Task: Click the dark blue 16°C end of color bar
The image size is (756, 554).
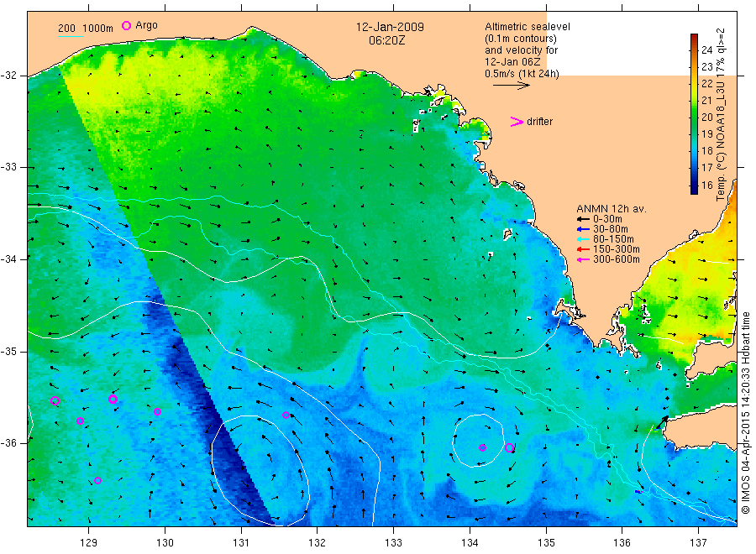Action: click(694, 189)
